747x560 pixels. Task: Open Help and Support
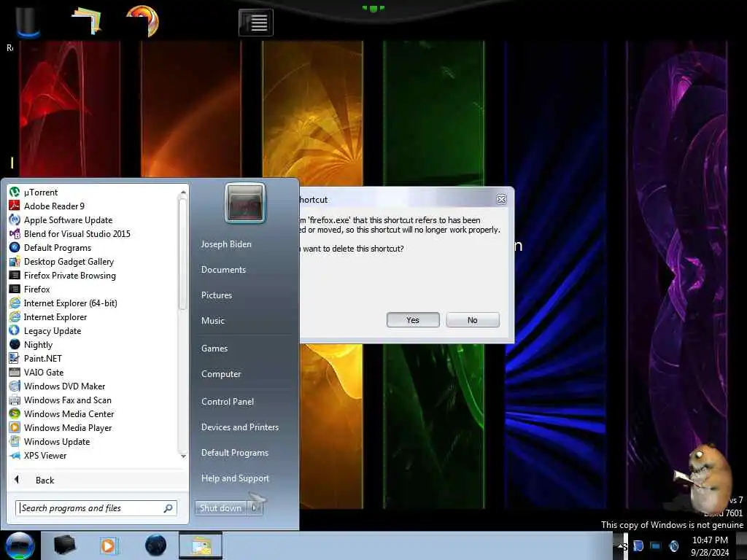pyautogui.click(x=235, y=478)
